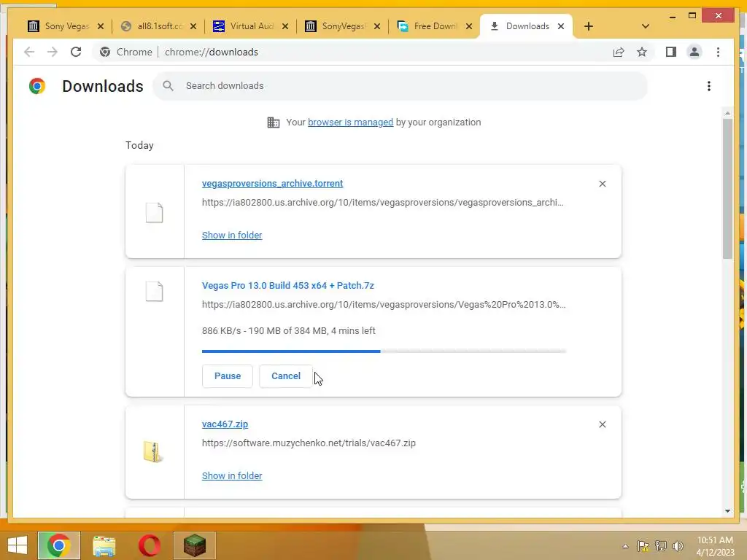This screenshot has width=747, height=560.
Task: Click the scrollbar down arrow
Action: coord(727,511)
